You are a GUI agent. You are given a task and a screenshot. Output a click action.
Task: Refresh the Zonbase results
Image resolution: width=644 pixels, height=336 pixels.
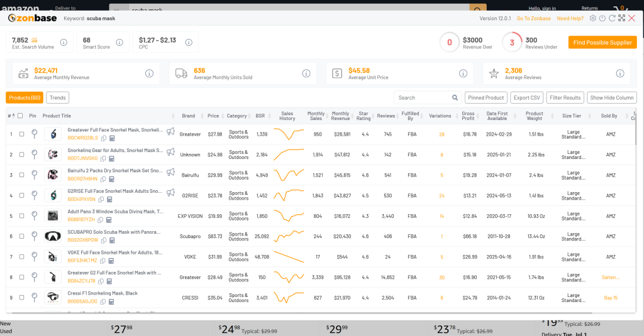click(612, 18)
